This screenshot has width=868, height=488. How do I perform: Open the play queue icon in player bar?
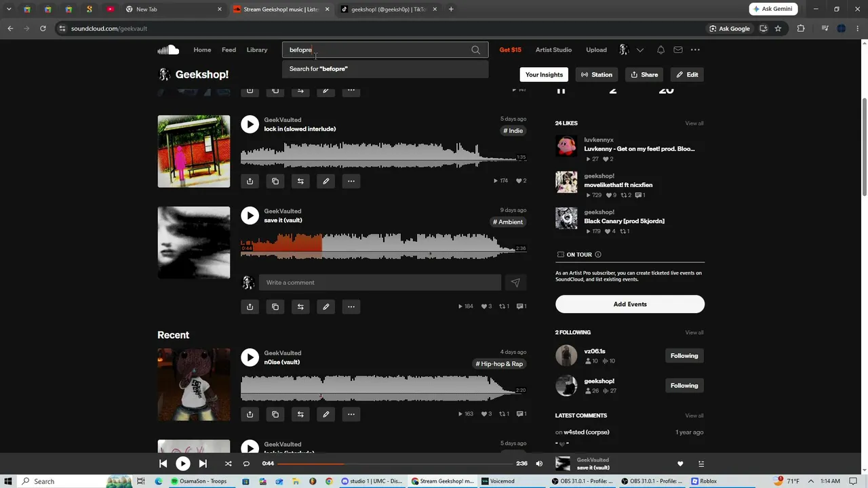[701, 464]
